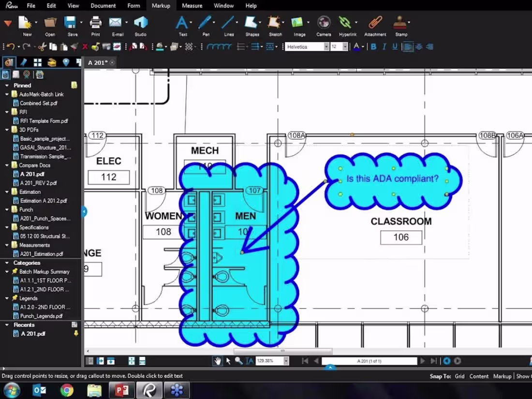Viewport: 532px width, 399px height.
Task: Select the Pan hand tool in status bar
Action: tap(217, 360)
